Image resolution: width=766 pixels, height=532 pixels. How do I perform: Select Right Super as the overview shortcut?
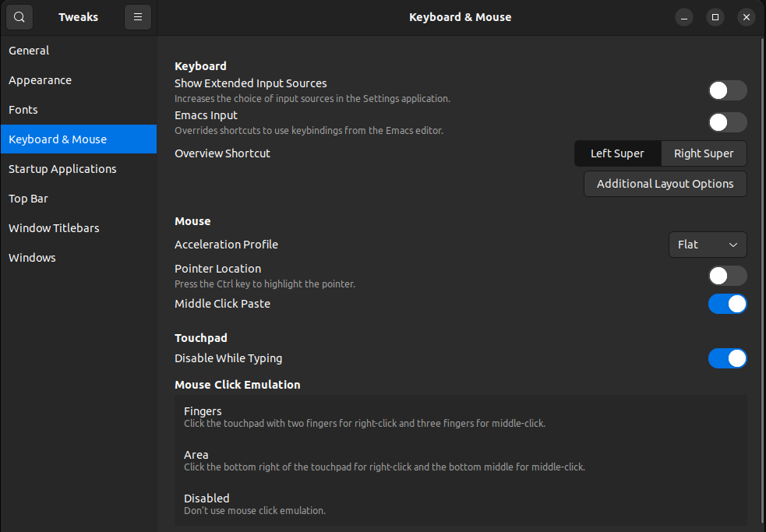tap(704, 153)
